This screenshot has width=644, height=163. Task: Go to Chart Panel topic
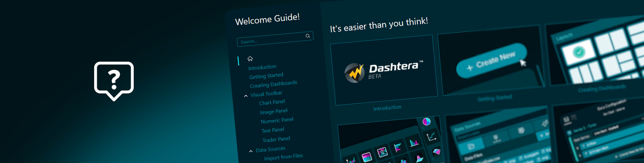(x=272, y=102)
